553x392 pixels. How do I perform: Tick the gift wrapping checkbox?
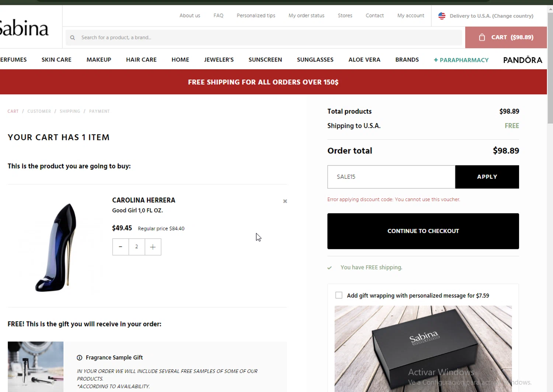click(339, 295)
